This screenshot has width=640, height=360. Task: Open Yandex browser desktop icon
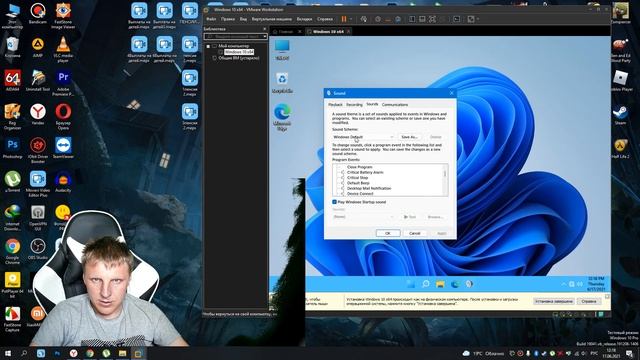(x=38, y=114)
